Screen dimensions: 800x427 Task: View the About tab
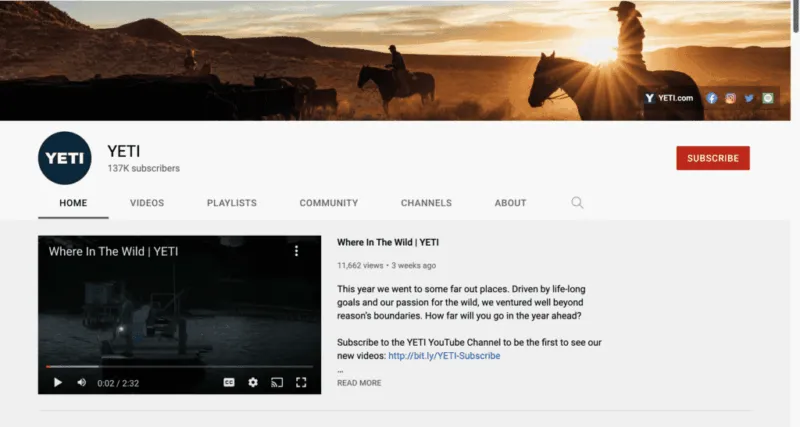pos(510,203)
